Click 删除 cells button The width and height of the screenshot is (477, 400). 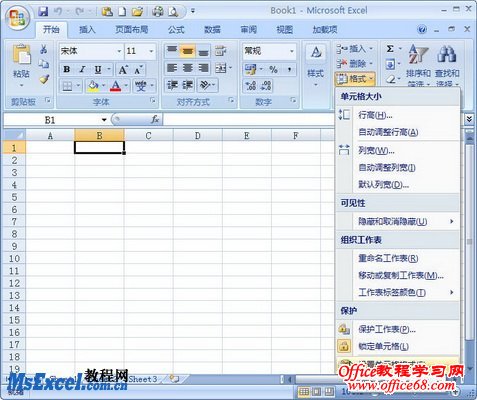click(355, 63)
